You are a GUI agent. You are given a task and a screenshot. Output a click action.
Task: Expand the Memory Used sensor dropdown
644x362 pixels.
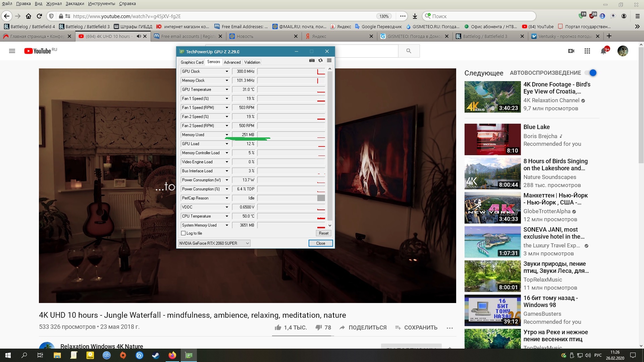227,135
